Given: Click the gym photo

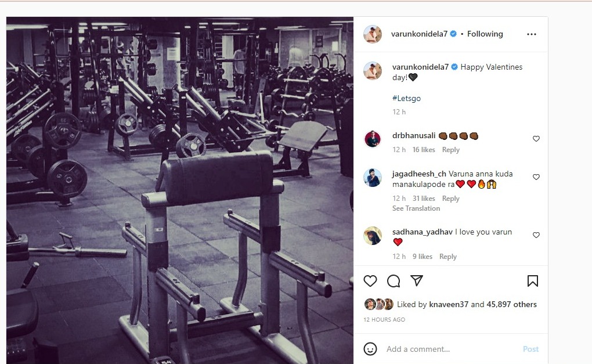Looking at the screenshot, I should (180, 190).
